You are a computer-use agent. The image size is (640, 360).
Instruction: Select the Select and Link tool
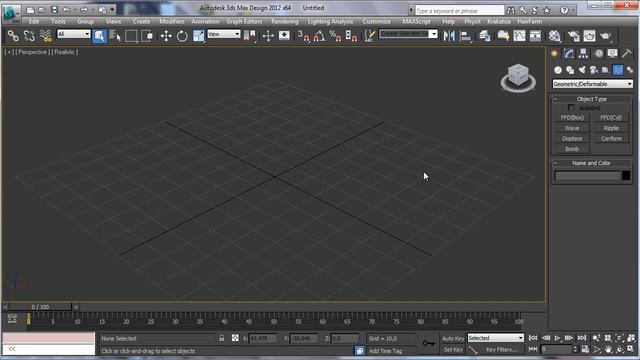coord(13,36)
